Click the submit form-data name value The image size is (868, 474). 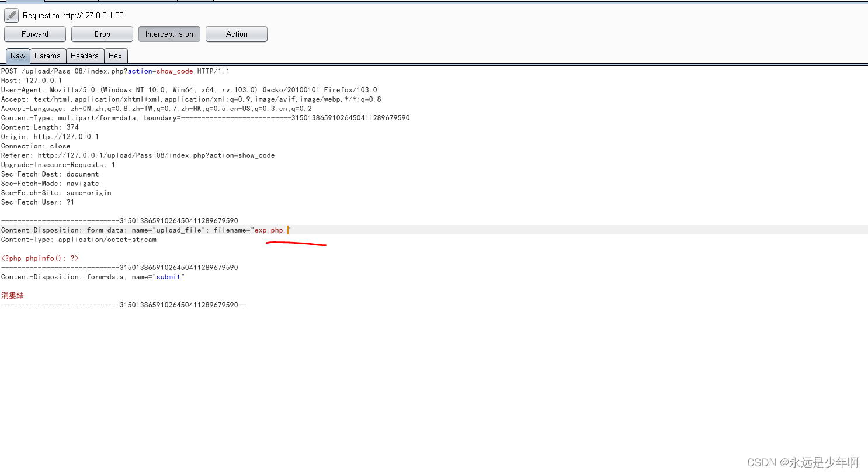(x=168, y=277)
